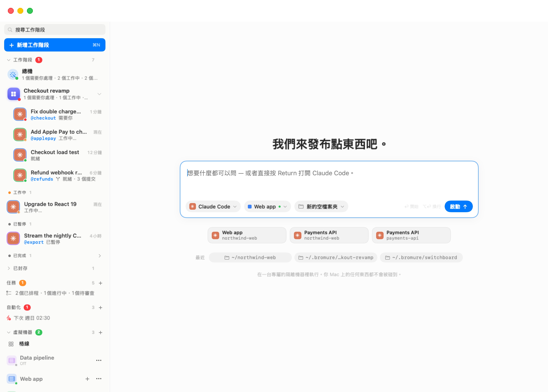548x392 pixels.
Task: Collapse the Checkout revamp group chevron
Action: pos(99,94)
